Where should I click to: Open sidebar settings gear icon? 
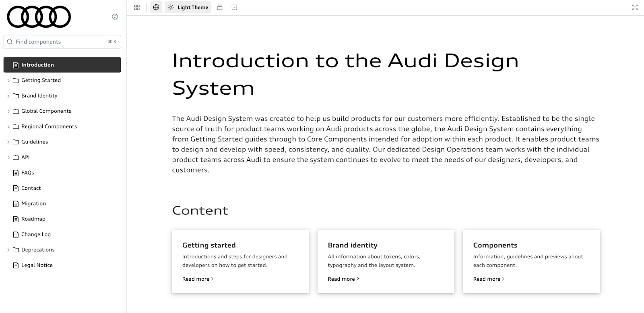tap(115, 17)
